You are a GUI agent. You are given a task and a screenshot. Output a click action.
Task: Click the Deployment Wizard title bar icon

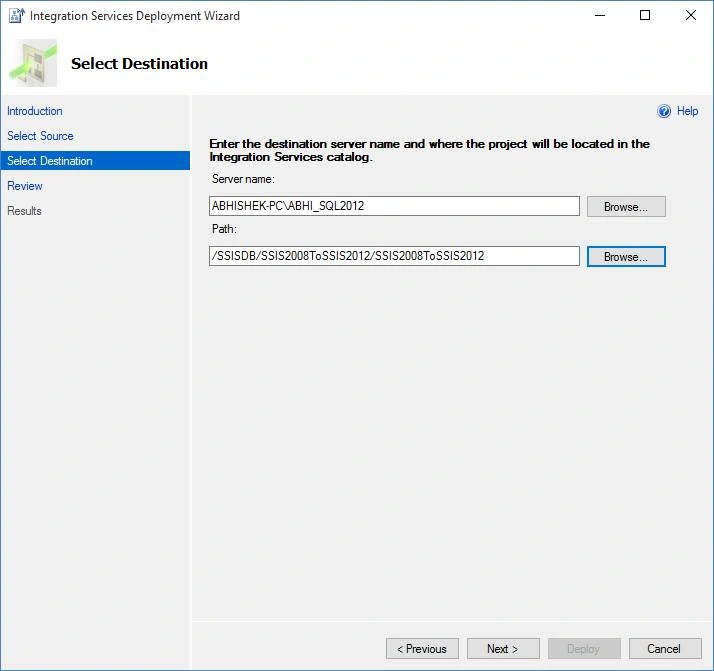(x=16, y=15)
